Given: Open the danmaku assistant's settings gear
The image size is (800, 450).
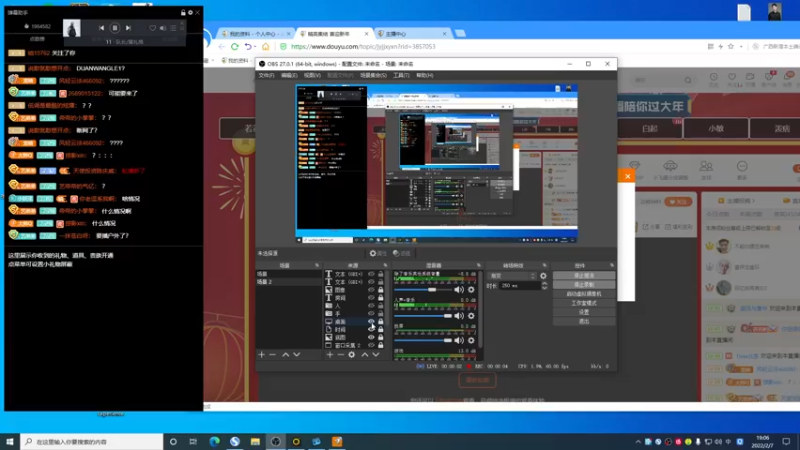Looking at the screenshot, I should tap(190, 12).
